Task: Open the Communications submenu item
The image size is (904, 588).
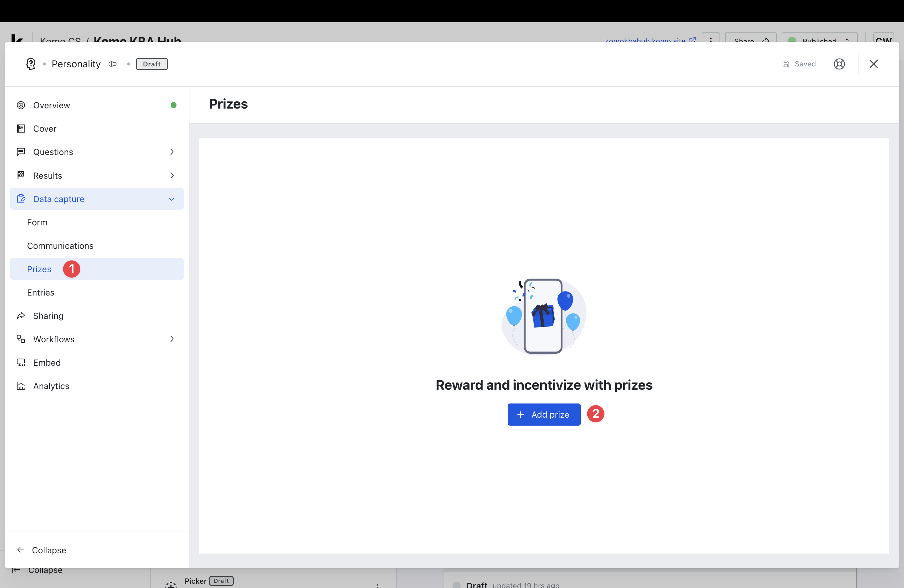Action: pyautogui.click(x=60, y=246)
